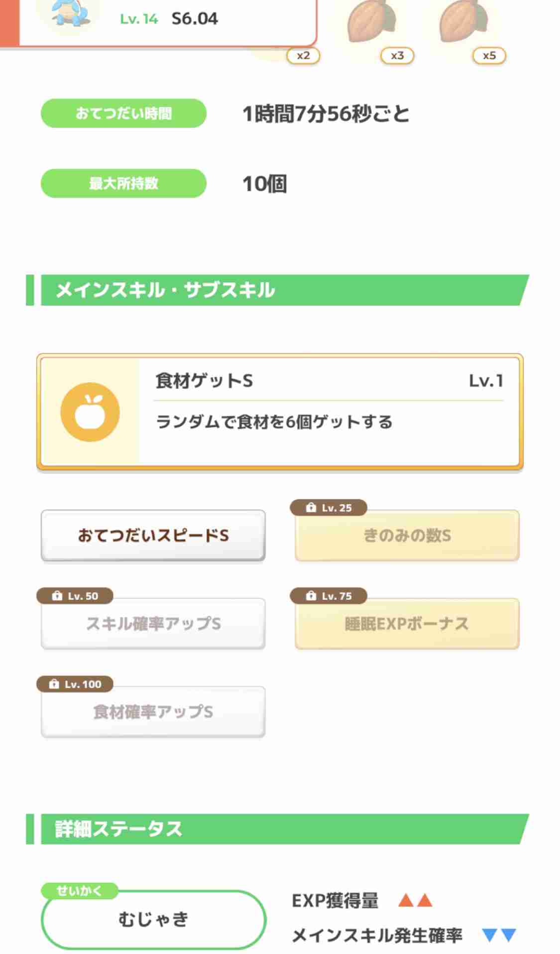
Task: Open the locked 睡眠EXPボーナス sub skill
Action: pos(407,624)
